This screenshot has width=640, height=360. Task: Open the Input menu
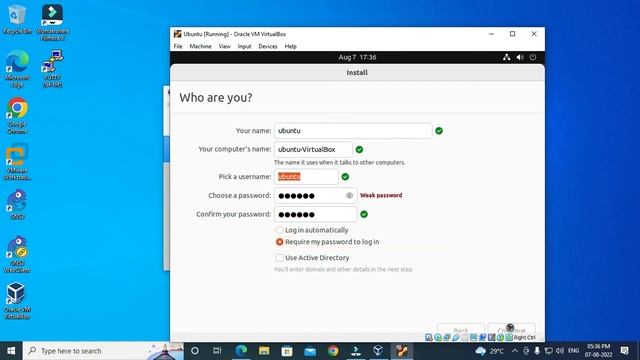coord(244,47)
